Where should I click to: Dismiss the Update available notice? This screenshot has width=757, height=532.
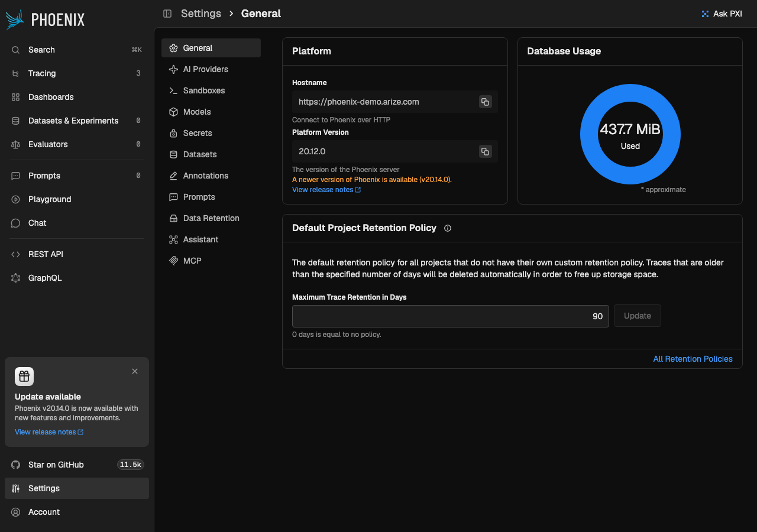pyautogui.click(x=135, y=371)
